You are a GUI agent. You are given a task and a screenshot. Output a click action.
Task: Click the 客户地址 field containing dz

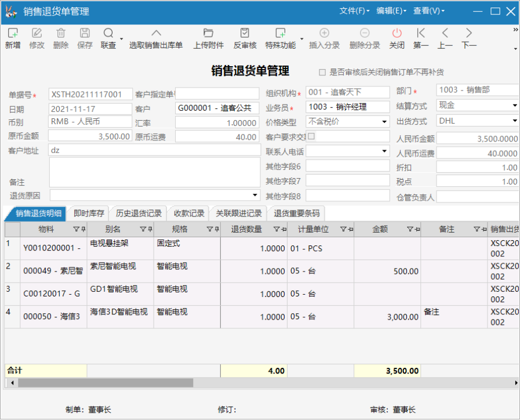(155, 150)
